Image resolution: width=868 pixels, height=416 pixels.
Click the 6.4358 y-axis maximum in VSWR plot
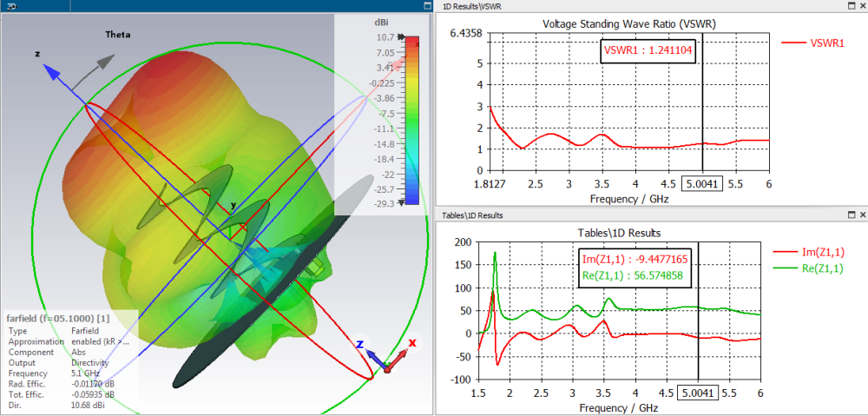tap(465, 33)
